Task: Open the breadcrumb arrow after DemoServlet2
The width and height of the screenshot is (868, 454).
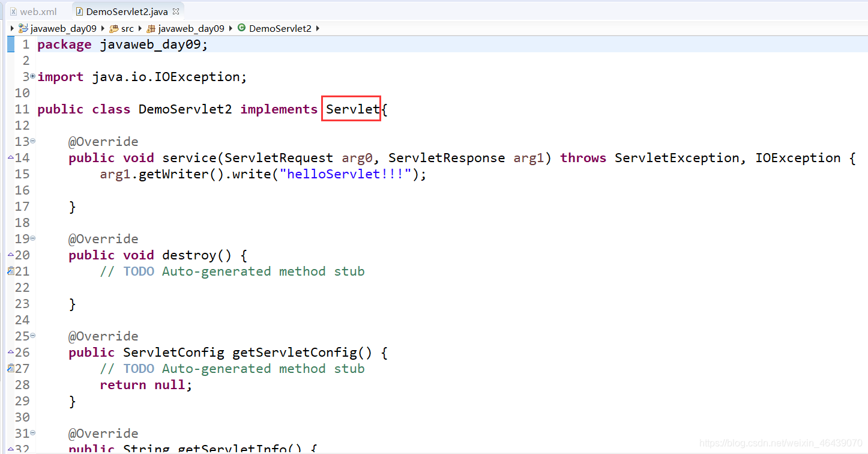Action: 317,28
